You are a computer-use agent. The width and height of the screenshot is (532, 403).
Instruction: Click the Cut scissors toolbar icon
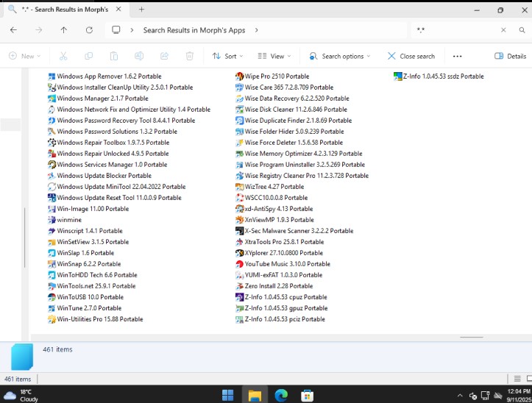tap(63, 56)
